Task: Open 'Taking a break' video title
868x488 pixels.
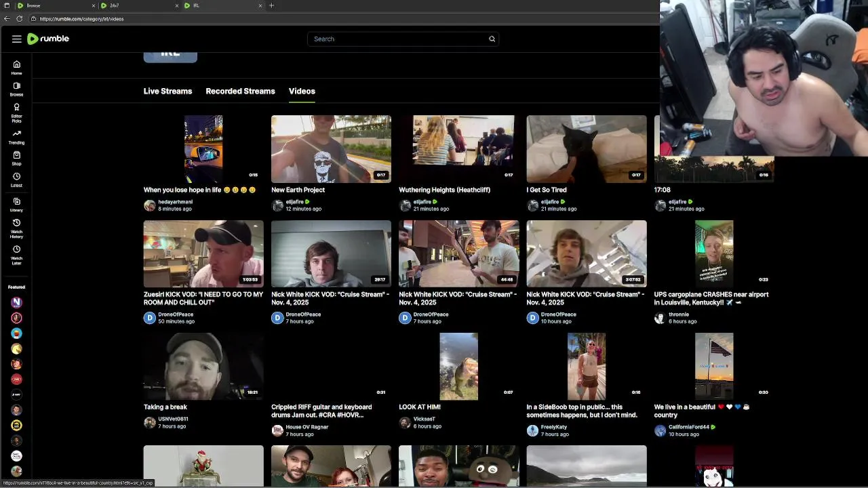Action: click(x=165, y=407)
